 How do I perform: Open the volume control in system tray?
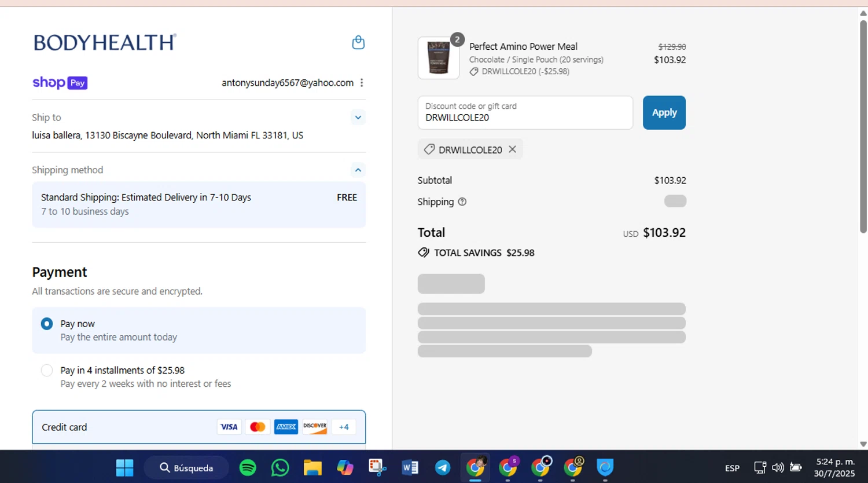778,467
